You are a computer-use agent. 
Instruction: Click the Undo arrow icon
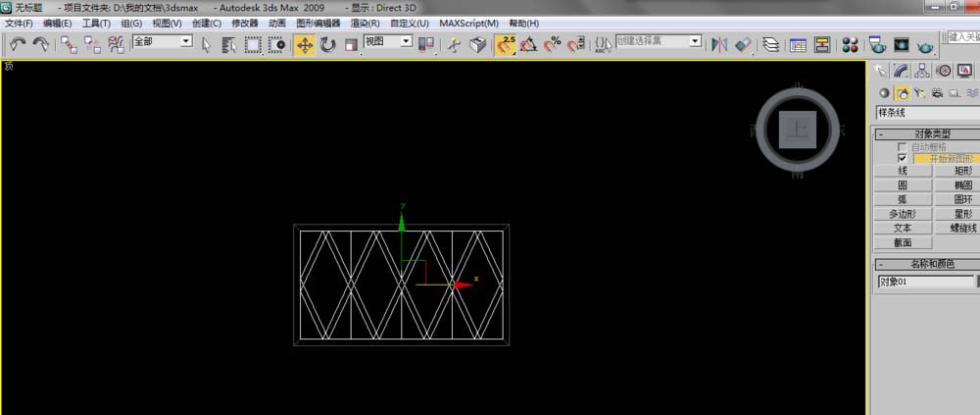[19, 44]
